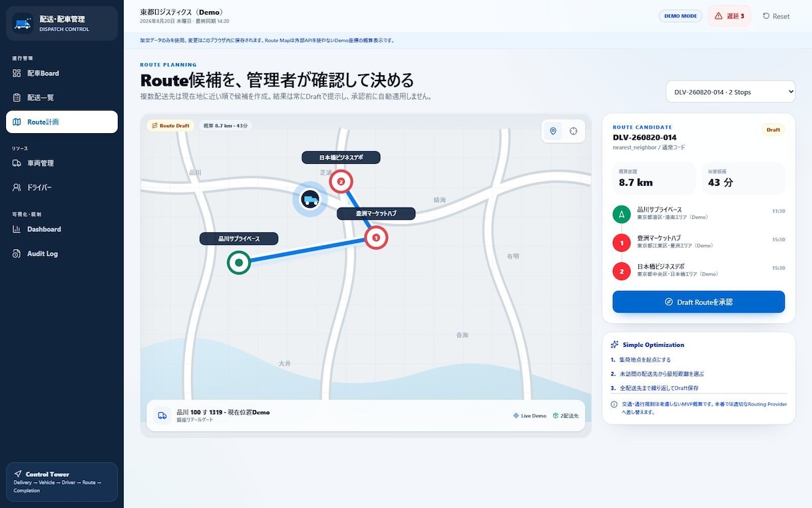Click the Route Draft badge on map
The image size is (812, 508).
[x=170, y=125]
